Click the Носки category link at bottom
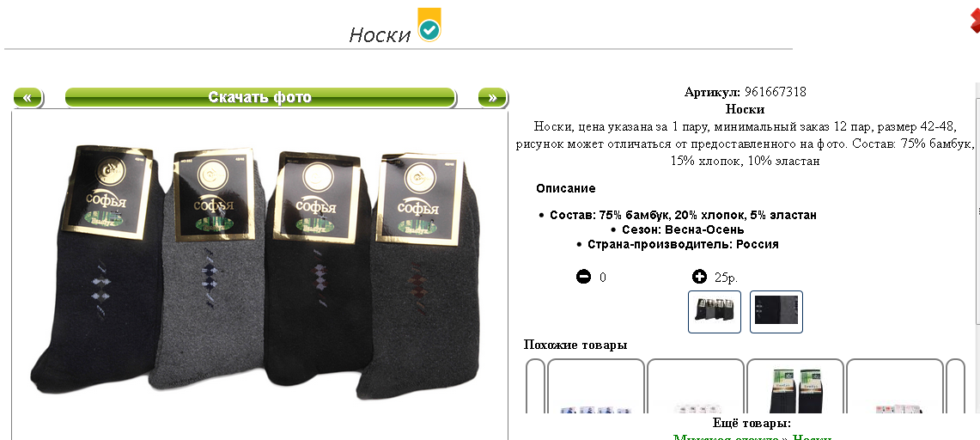The image size is (980, 440). click(x=812, y=437)
